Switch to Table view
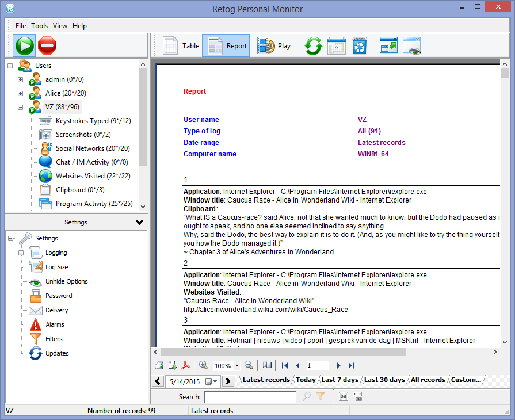This screenshot has width=515, height=420. point(181,45)
